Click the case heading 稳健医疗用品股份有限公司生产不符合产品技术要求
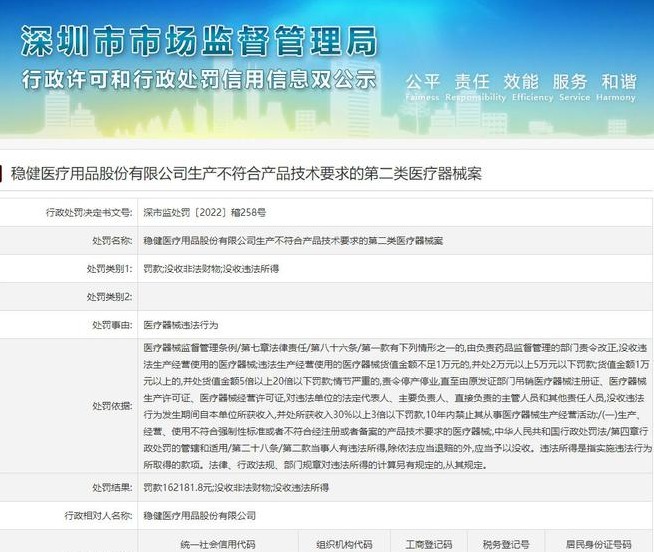Viewport: 654px width, 552px height. tap(246, 174)
